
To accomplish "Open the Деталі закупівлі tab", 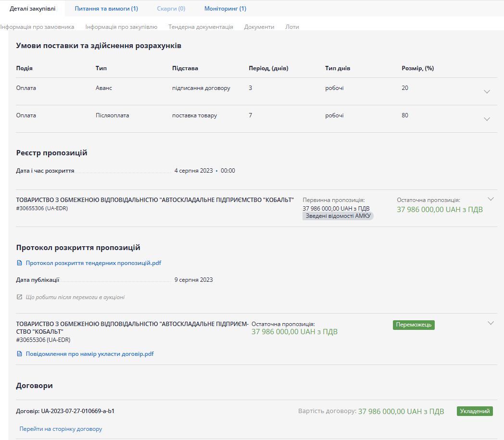I will (x=32, y=9).
